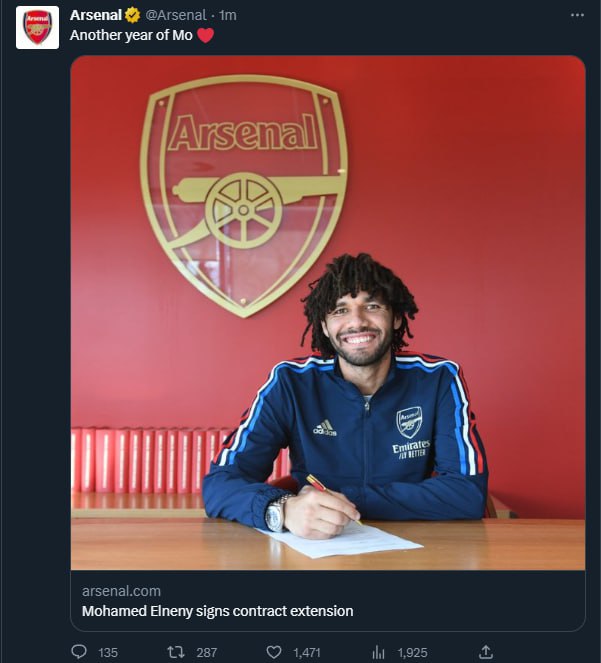Click the retweet arrows icon

click(176, 652)
